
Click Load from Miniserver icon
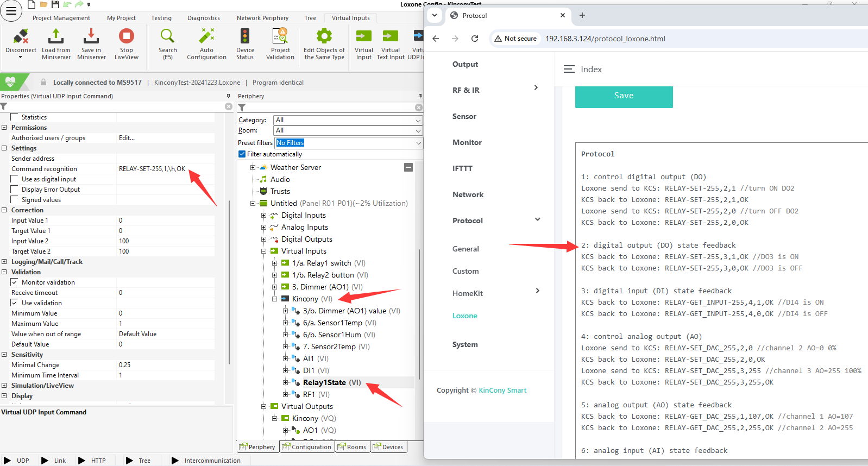(56, 37)
